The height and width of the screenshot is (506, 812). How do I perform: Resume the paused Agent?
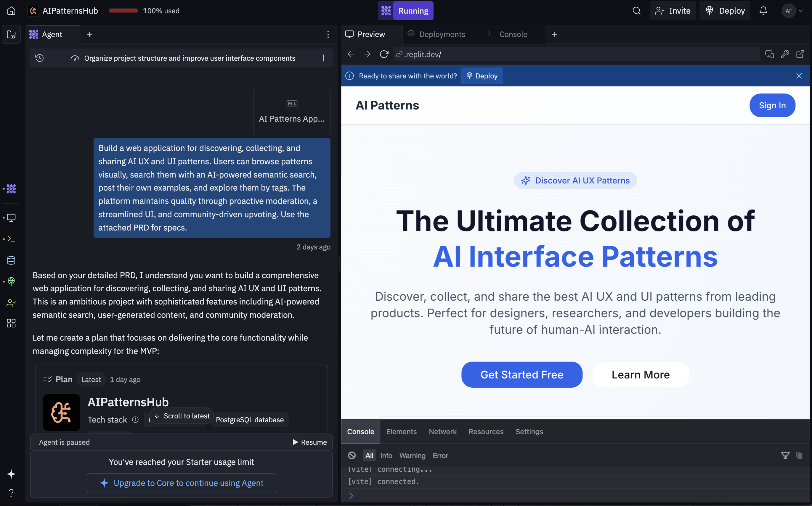[x=309, y=442]
